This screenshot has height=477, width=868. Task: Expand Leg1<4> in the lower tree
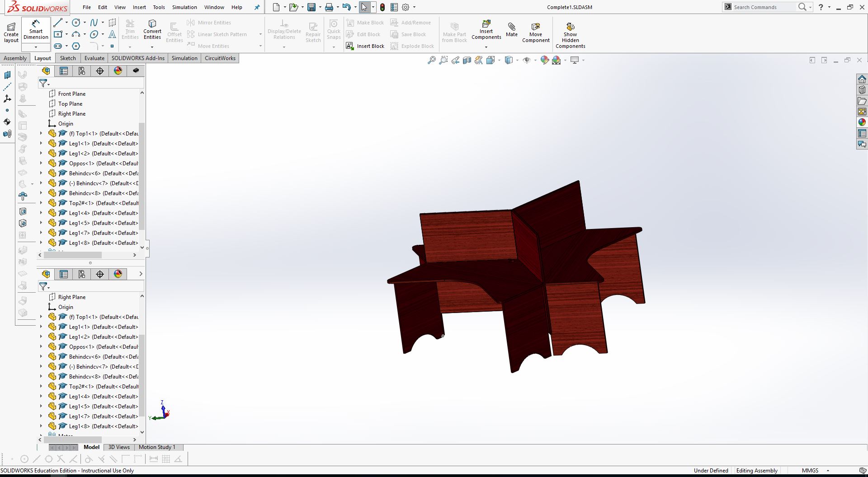pos(41,396)
